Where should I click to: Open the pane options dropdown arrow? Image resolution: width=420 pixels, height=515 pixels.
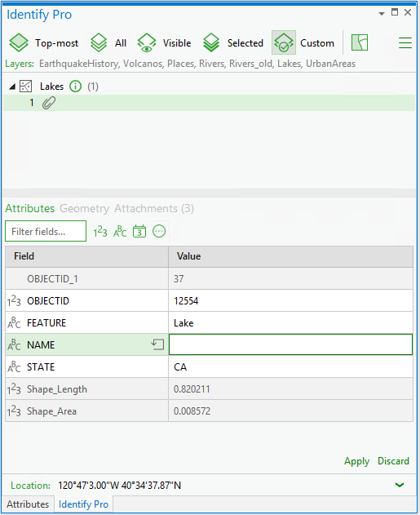[382, 13]
